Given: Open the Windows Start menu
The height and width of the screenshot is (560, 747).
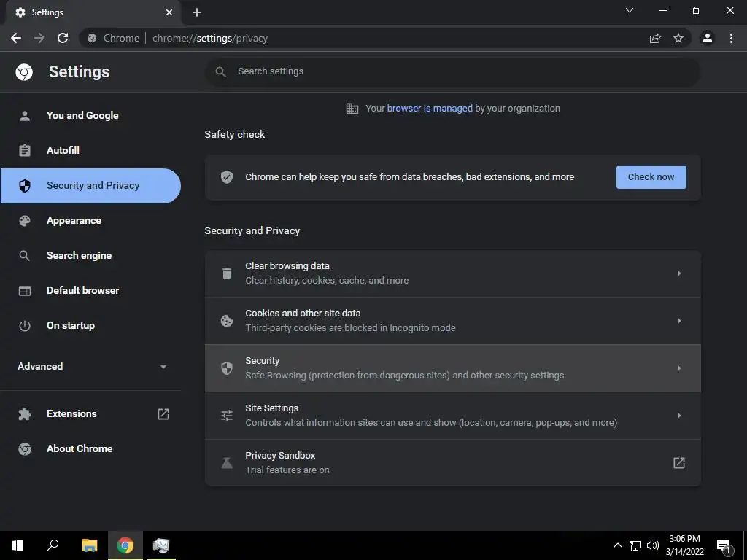Looking at the screenshot, I should coord(18,545).
